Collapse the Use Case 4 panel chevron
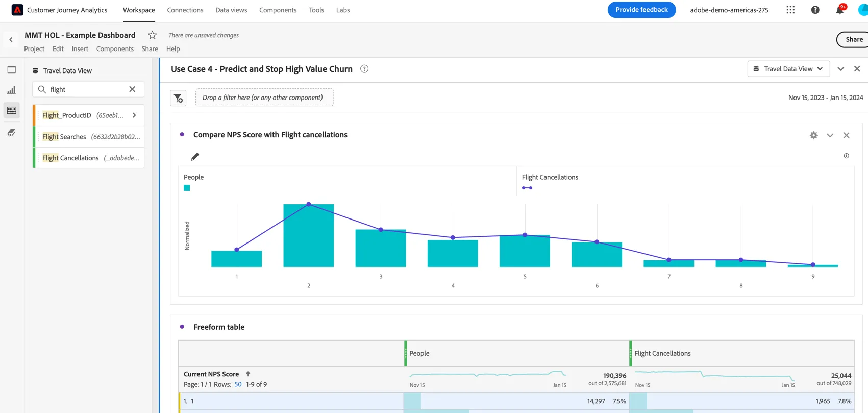Viewport: 868px width, 413px height. [x=840, y=69]
